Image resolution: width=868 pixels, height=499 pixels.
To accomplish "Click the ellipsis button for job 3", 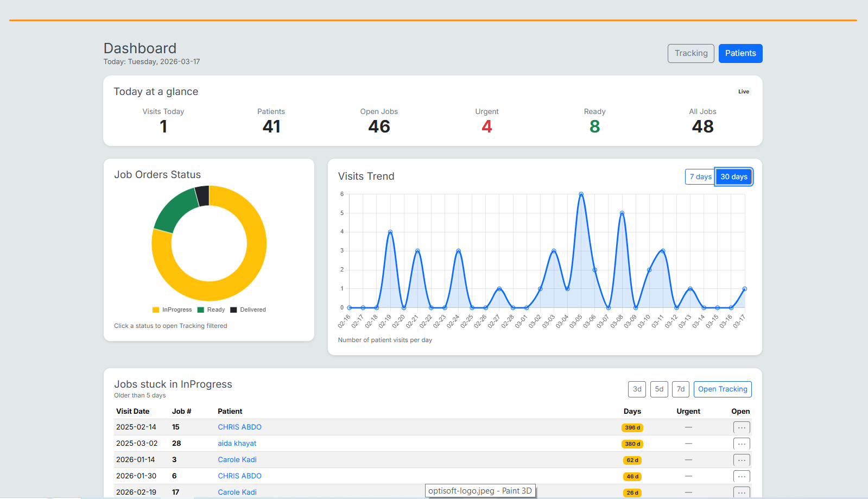I will click(x=742, y=460).
